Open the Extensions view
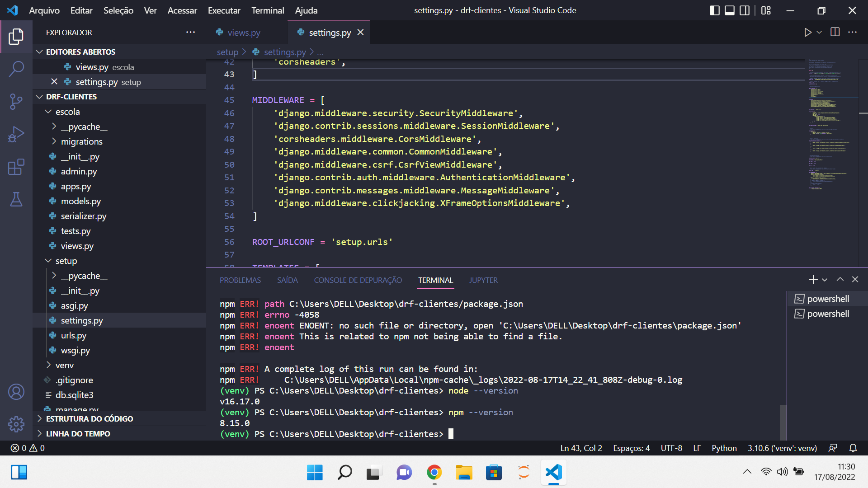The image size is (868, 488). tap(16, 167)
